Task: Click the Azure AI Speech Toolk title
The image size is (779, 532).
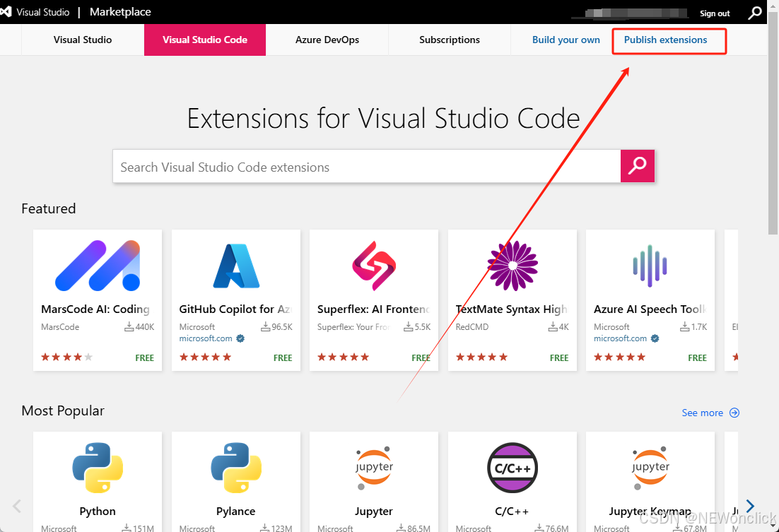Action: [x=650, y=309]
